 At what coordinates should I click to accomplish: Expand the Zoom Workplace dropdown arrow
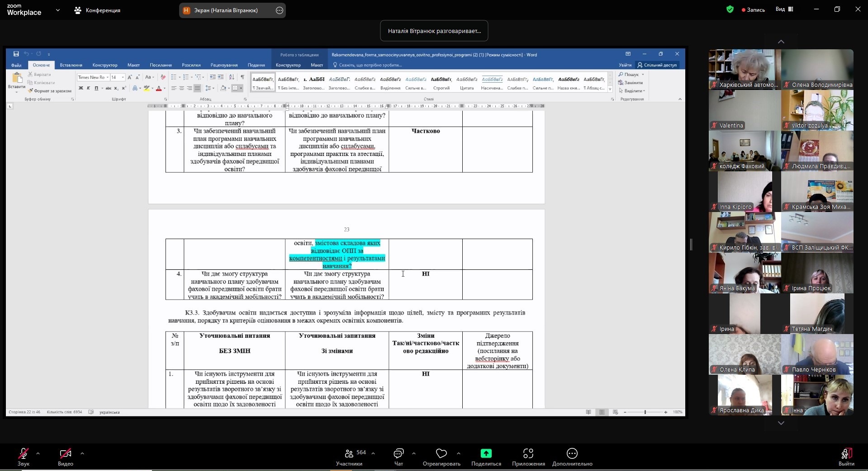pyautogui.click(x=57, y=10)
